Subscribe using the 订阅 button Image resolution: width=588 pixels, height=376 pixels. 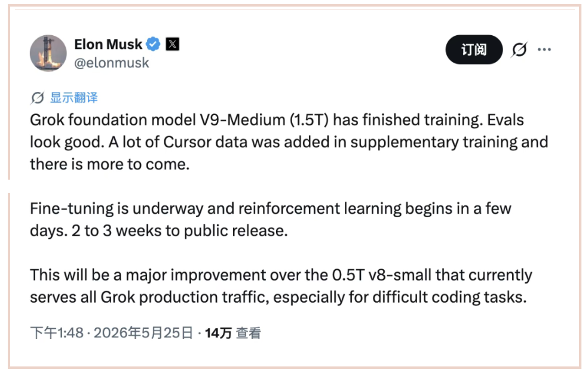pos(474,50)
